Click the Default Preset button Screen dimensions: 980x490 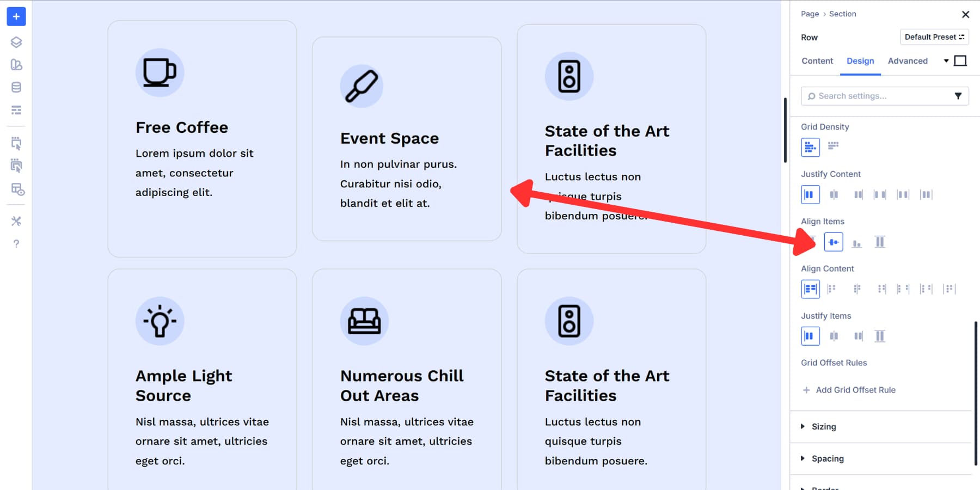(x=934, y=36)
